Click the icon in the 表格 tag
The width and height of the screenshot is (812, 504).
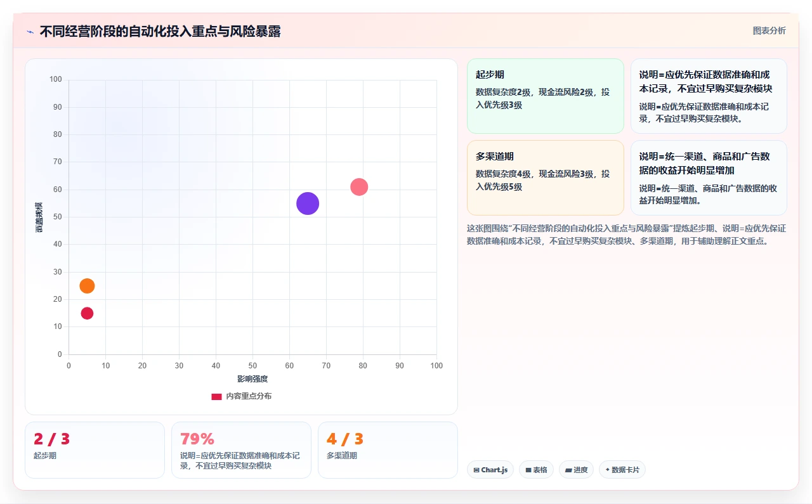[x=528, y=470]
